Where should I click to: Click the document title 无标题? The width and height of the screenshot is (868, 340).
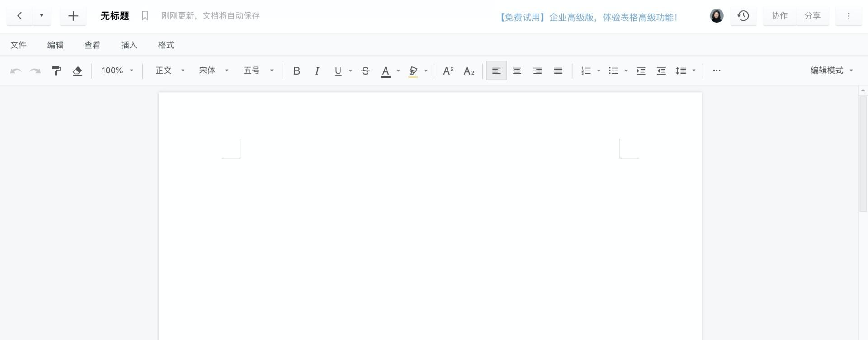(x=115, y=16)
